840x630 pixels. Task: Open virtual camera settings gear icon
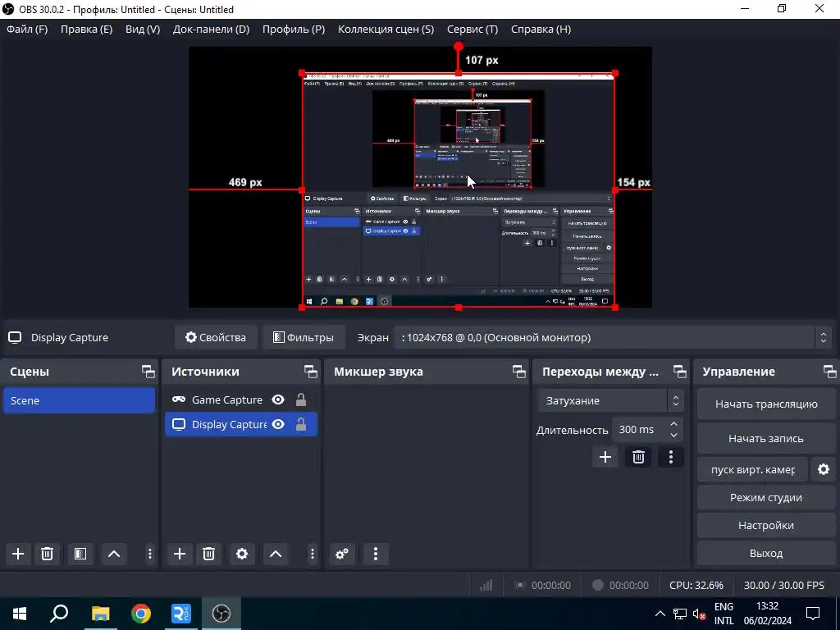click(824, 469)
